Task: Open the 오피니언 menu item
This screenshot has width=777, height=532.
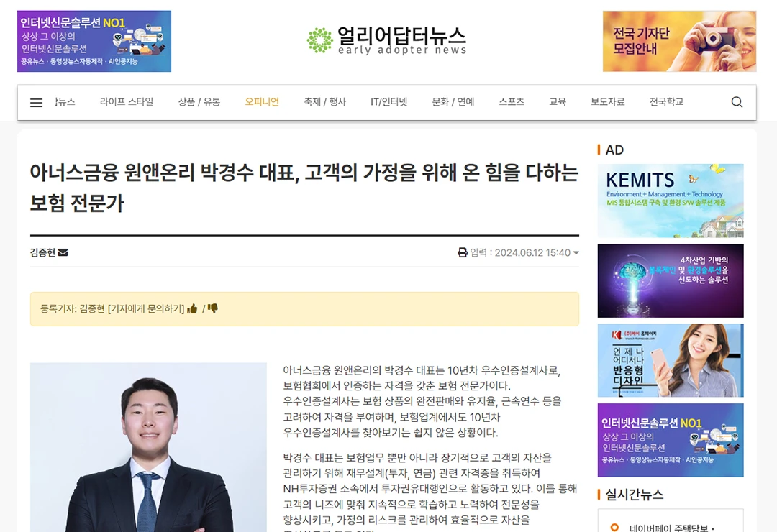Action: (x=262, y=102)
